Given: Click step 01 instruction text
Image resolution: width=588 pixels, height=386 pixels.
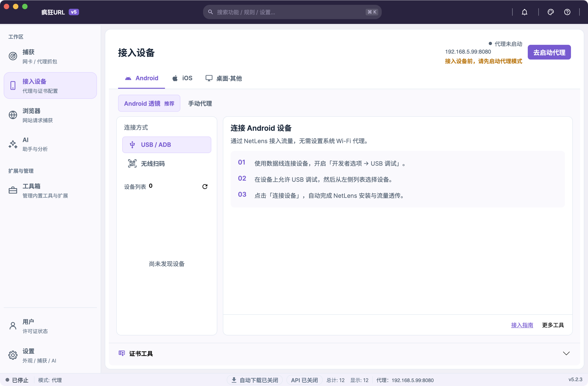Looking at the screenshot, I should [x=331, y=164].
